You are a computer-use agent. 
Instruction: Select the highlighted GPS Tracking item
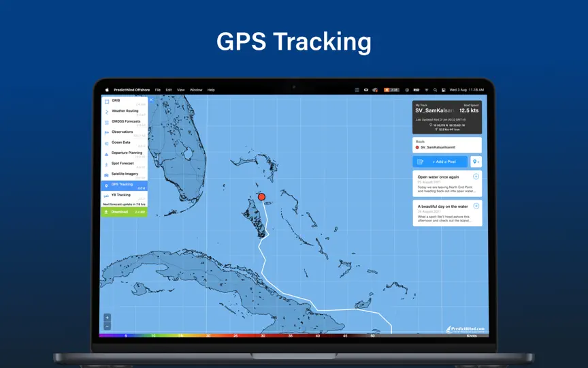(124, 185)
